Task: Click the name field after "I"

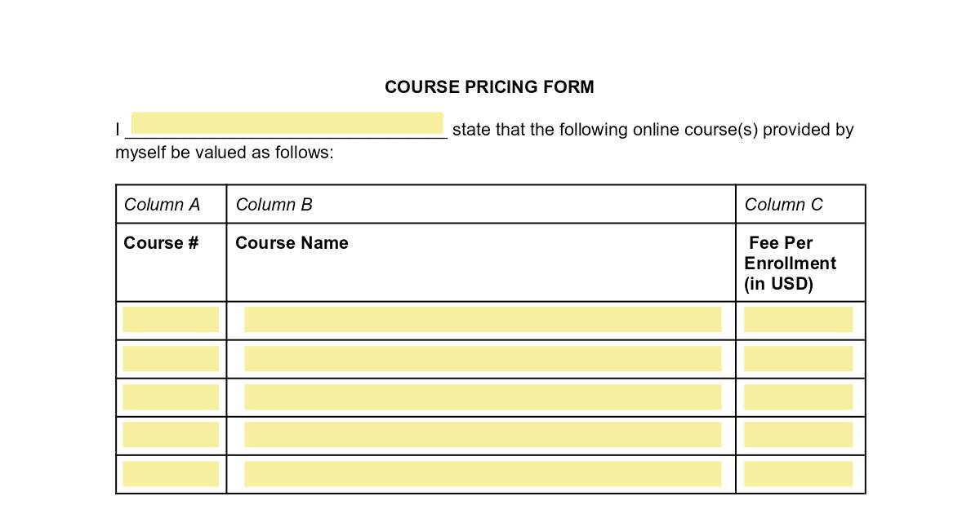Action: click(287, 124)
